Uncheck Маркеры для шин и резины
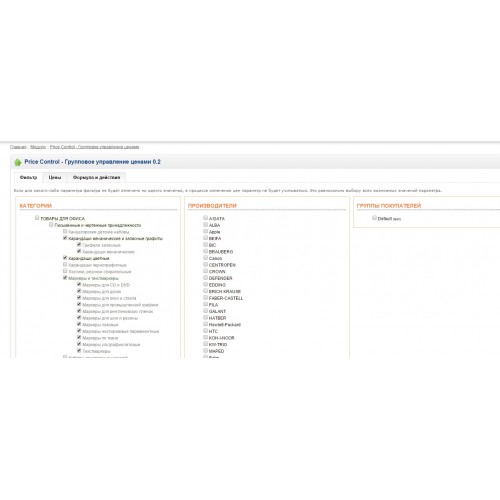500x500 pixels. (x=79, y=318)
